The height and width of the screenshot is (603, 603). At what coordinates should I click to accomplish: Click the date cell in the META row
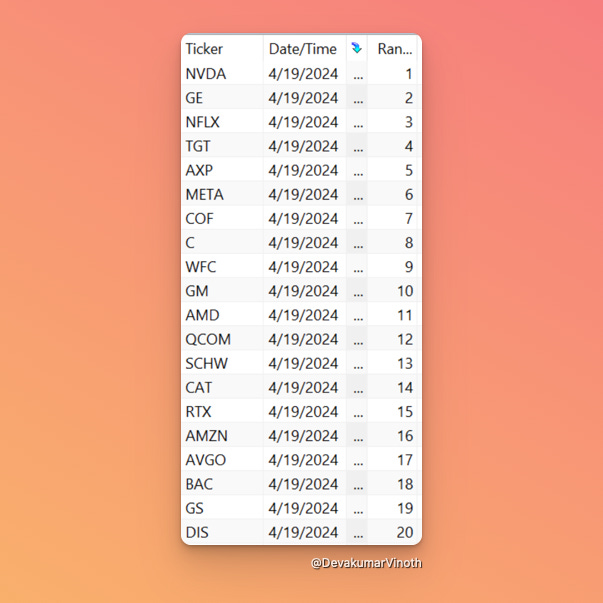[305, 194]
